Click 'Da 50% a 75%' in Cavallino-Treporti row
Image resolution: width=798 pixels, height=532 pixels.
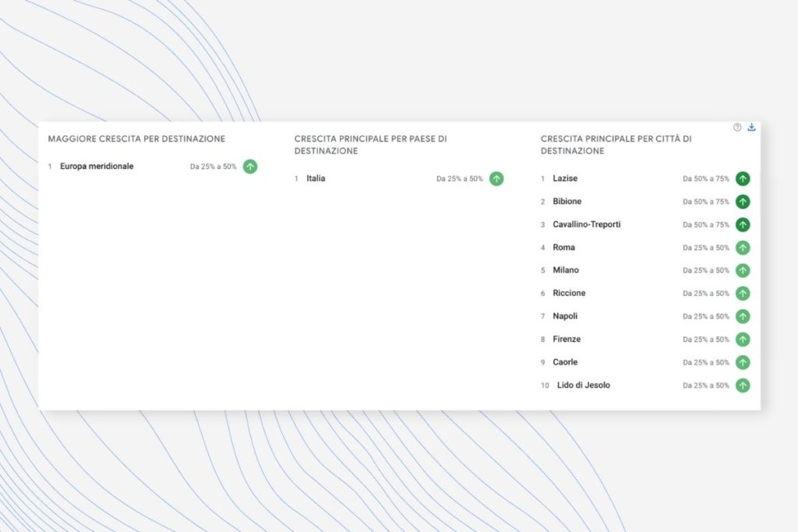[706, 225]
